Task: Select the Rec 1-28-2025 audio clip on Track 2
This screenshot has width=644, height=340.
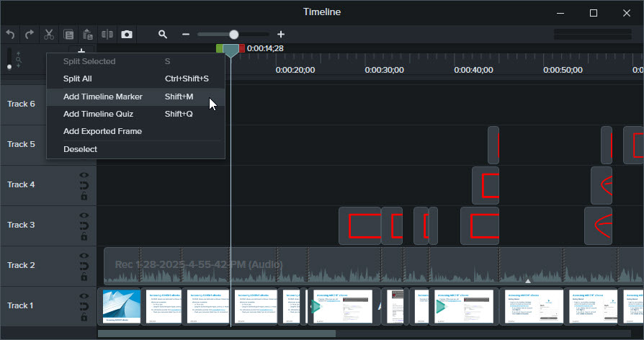Action: [x=374, y=266]
